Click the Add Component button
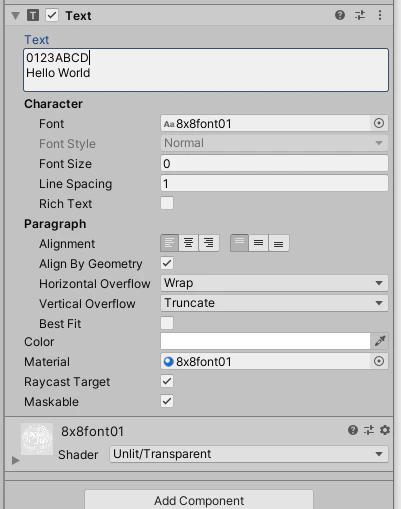This screenshot has height=509, width=401. click(x=199, y=500)
